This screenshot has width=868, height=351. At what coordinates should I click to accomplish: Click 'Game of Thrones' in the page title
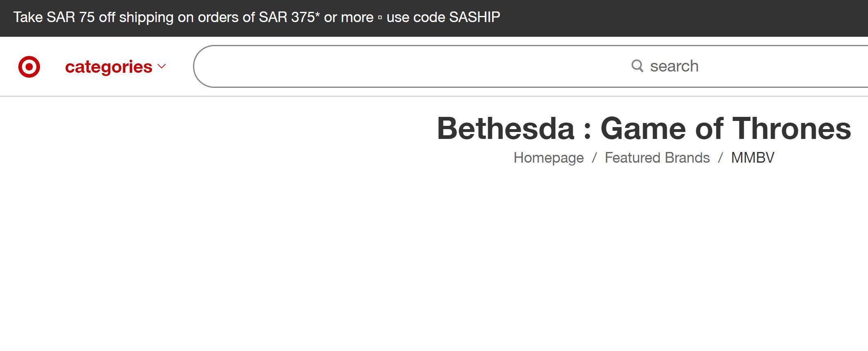tap(726, 129)
